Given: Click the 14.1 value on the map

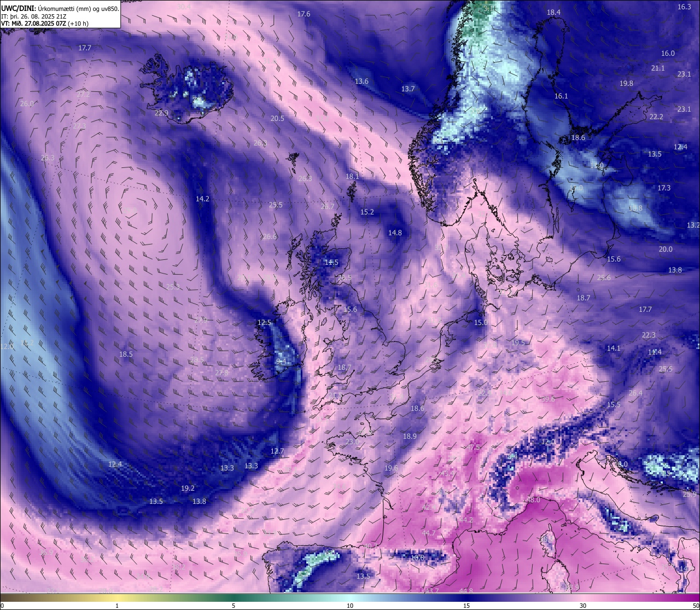Looking at the screenshot, I should 614,348.
